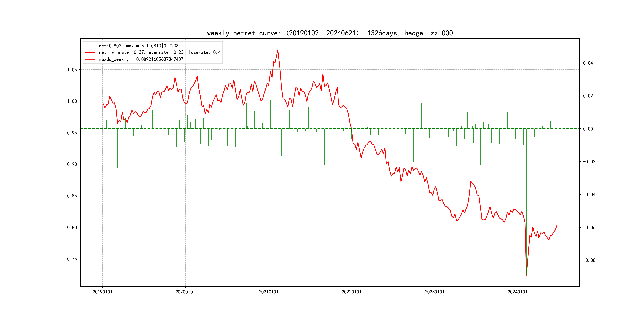Screen dimensions: 644x322
Task: Click the 20230101 x-axis label
Action: (435, 292)
